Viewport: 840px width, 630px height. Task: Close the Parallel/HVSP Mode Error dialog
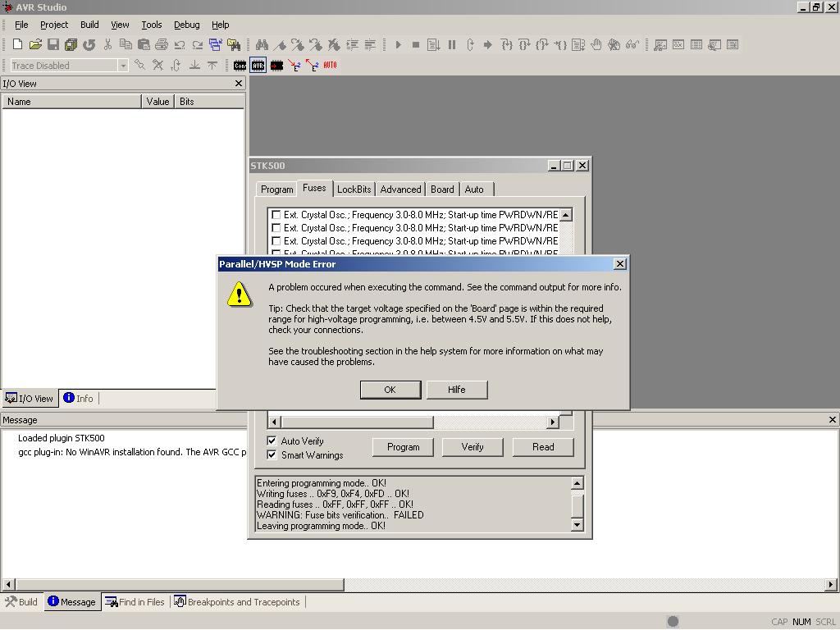(619, 263)
